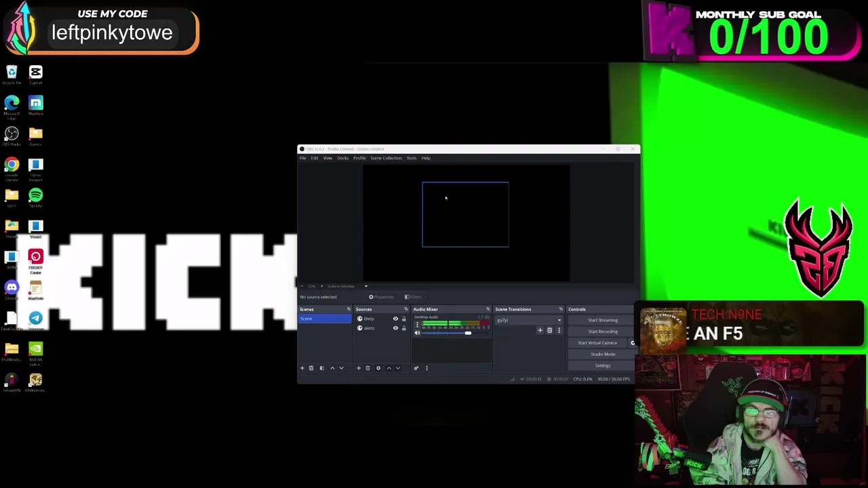
Task: Add a new source with the Sources plus icon
Action: (x=359, y=368)
